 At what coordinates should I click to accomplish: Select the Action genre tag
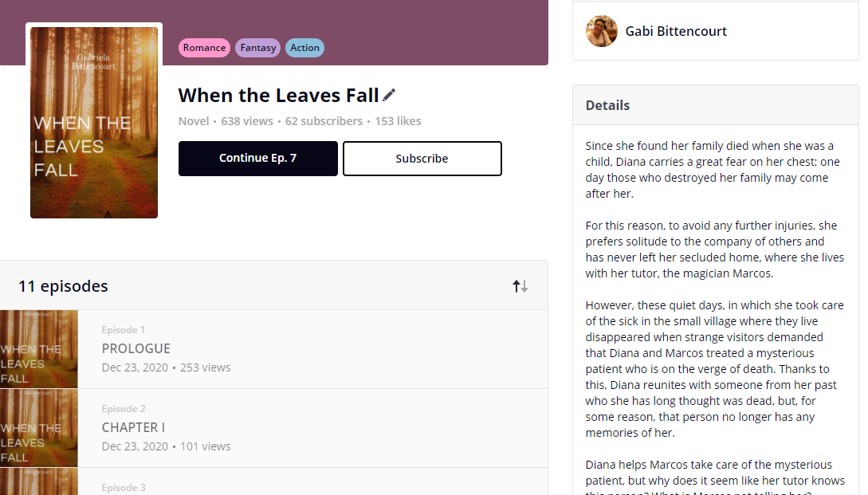304,48
